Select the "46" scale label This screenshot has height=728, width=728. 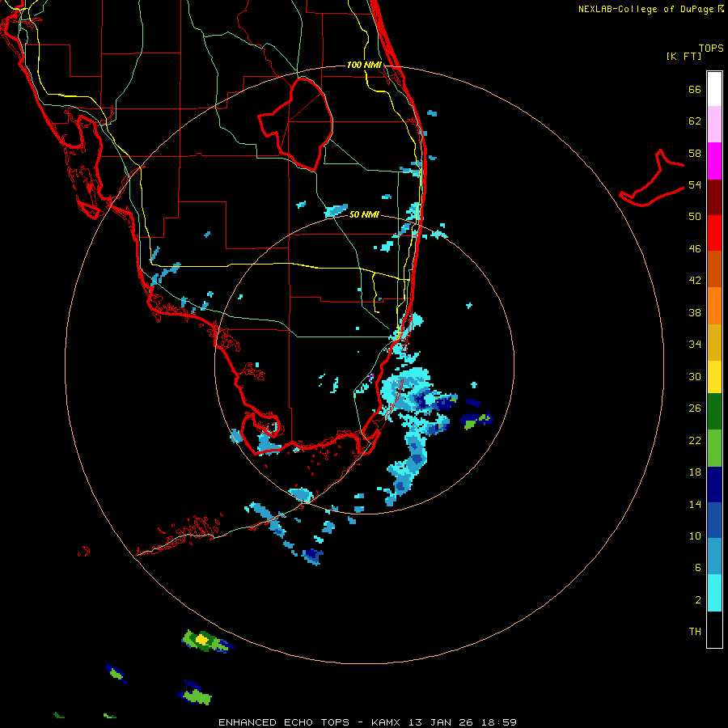(695, 249)
